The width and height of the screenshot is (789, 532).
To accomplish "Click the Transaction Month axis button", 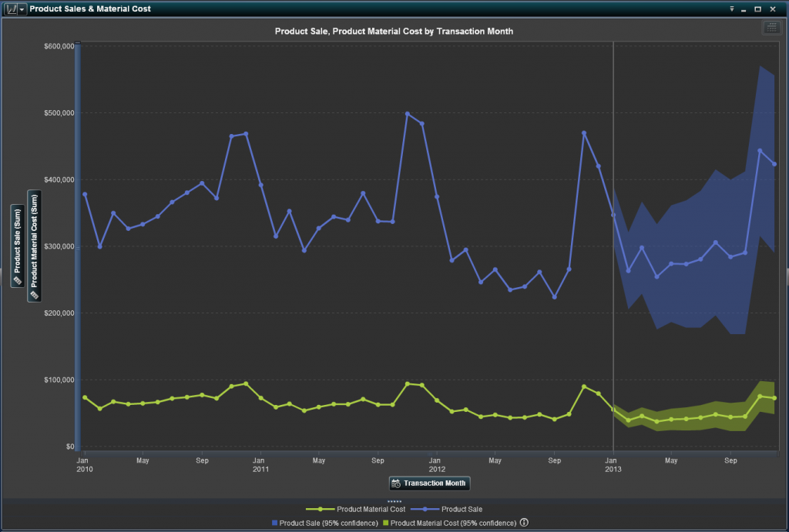I will click(429, 483).
